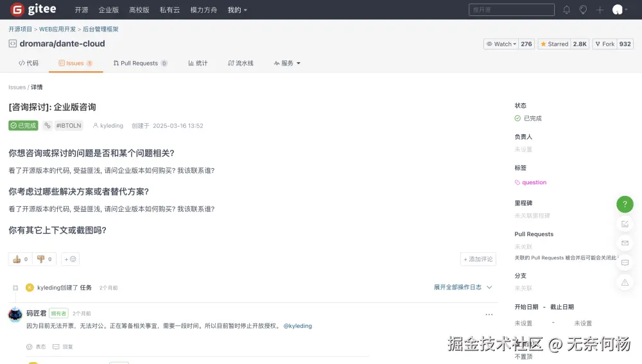This screenshot has width=642, height=364.
Task: Click the star count 2.8K
Action: pyautogui.click(x=580, y=44)
